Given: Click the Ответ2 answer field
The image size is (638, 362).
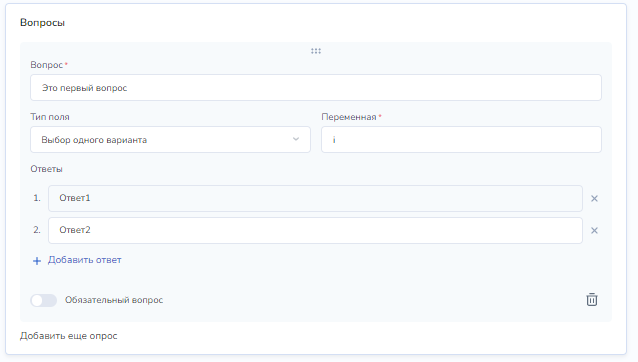Looking at the screenshot, I should [315, 230].
